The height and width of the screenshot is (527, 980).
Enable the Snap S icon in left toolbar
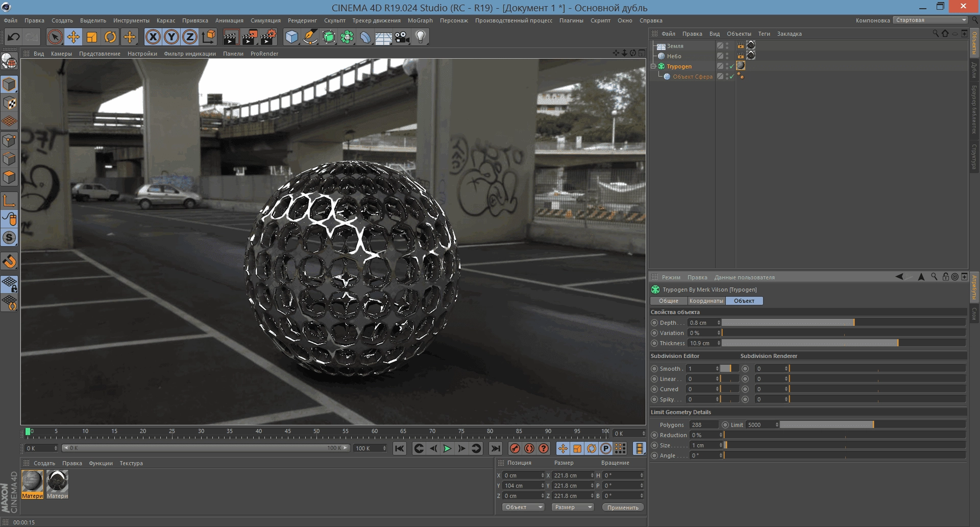click(x=9, y=237)
